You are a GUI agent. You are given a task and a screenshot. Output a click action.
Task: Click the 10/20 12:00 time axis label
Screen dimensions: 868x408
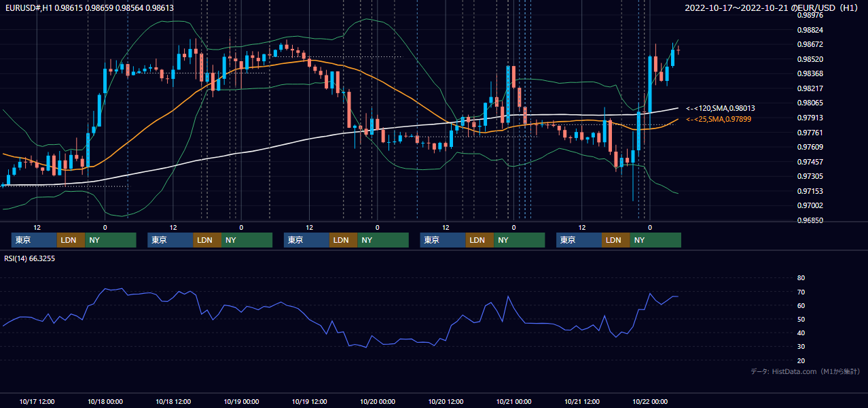pos(446,401)
